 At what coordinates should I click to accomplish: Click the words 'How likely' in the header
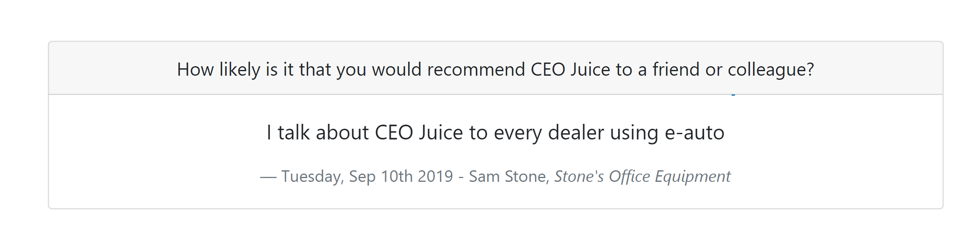[x=218, y=70]
